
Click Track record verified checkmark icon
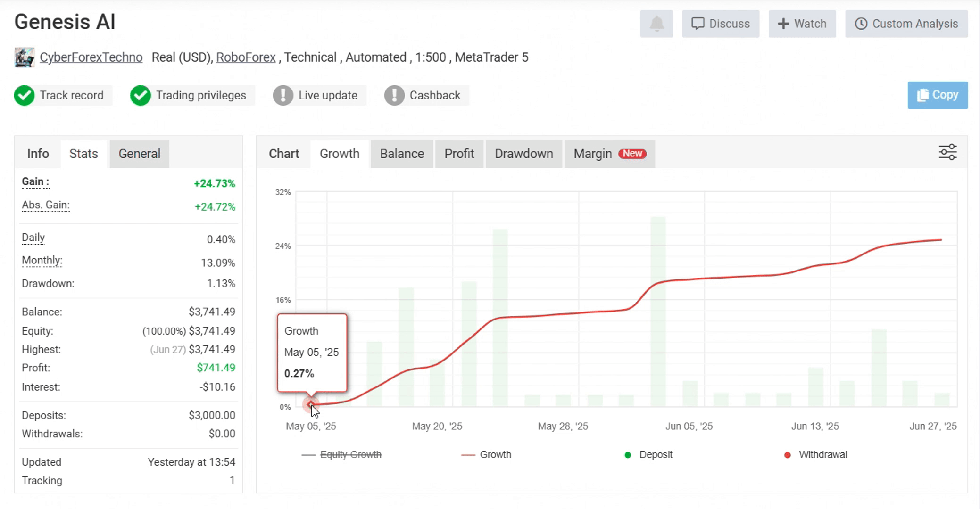24,95
